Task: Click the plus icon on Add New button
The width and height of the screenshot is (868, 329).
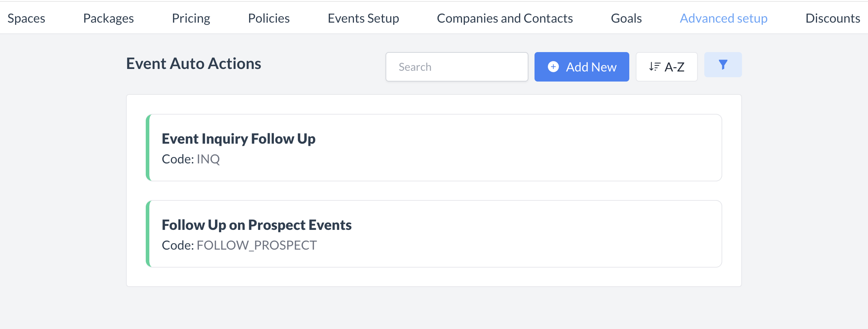Action: [x=553, y=67]
